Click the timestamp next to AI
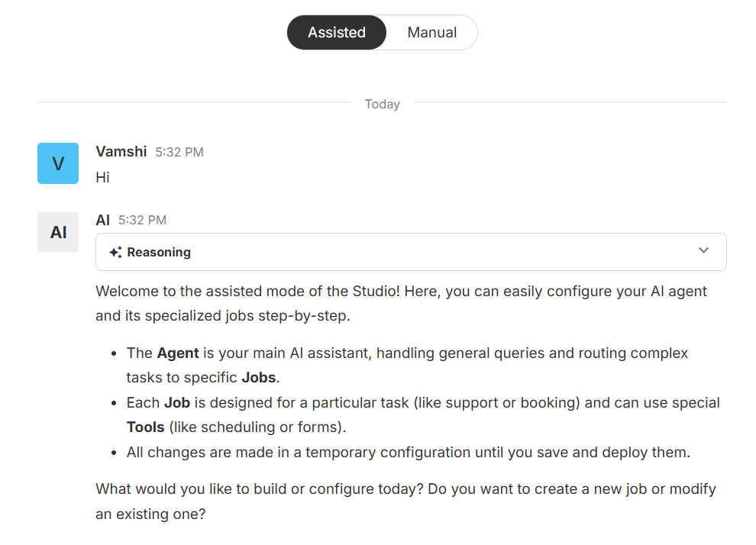756x545 pixels. 142,221
